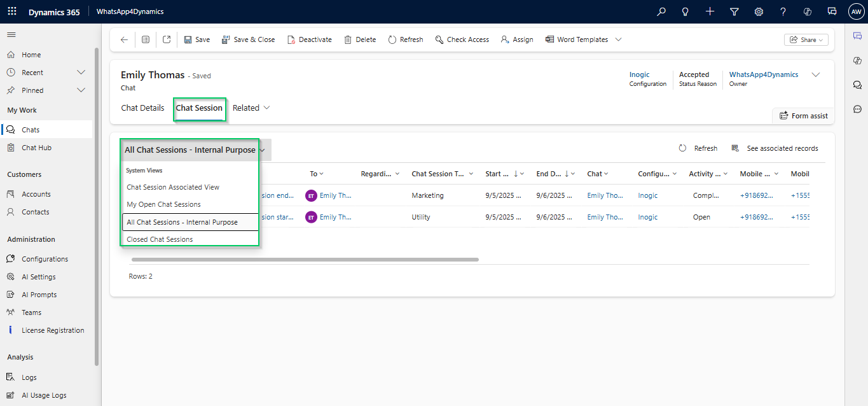Open the Related tab dropdown

tap(251, 108)
